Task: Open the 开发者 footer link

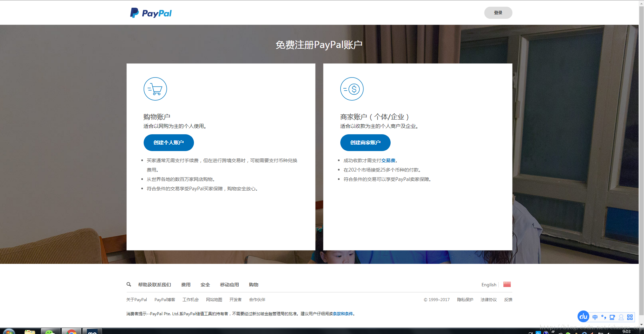Action: click(236, 300)
